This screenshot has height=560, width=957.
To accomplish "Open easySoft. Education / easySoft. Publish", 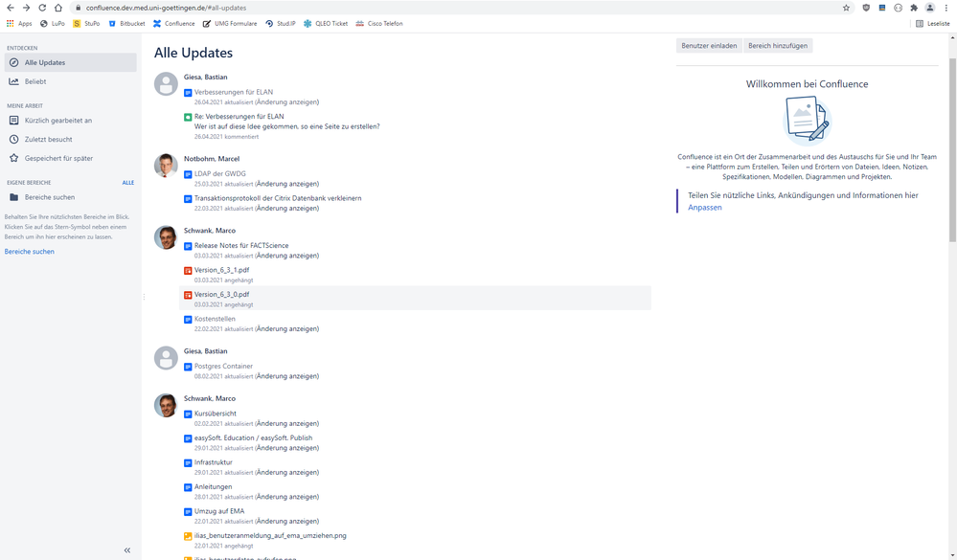I will tap(253, 438).
